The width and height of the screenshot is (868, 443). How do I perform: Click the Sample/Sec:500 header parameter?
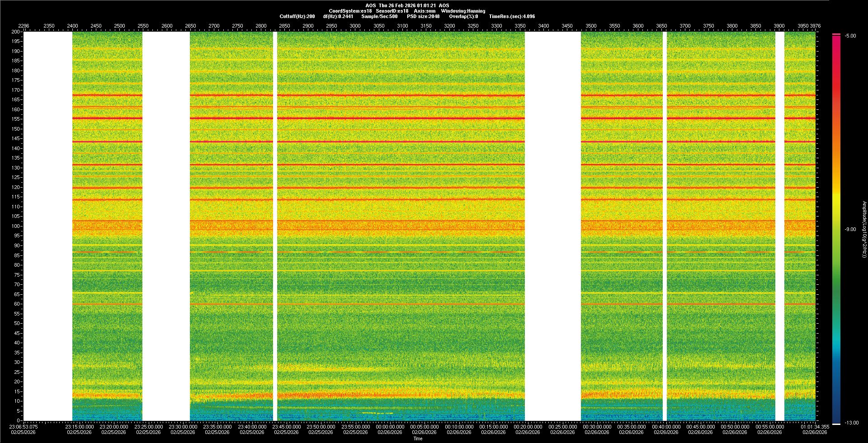[x=379, y=16]
